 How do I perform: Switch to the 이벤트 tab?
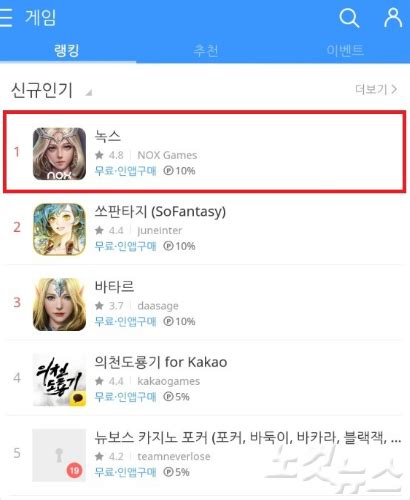[345, 50]
